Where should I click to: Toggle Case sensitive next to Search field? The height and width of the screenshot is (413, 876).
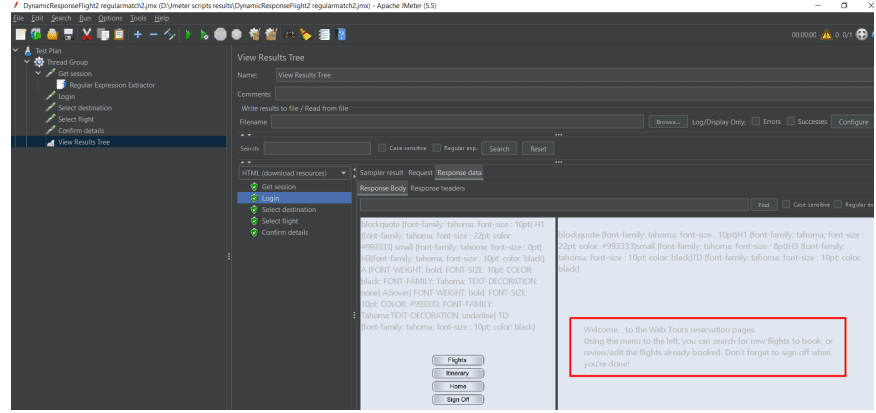(382, 148)
